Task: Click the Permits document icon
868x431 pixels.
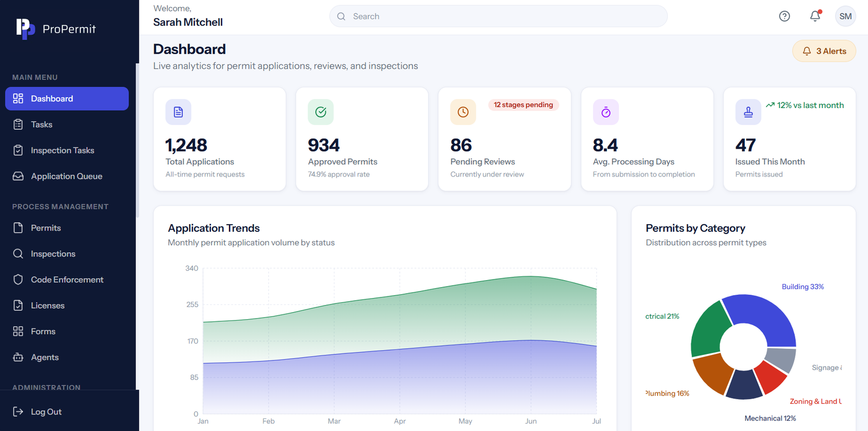Action: point(18,228)
